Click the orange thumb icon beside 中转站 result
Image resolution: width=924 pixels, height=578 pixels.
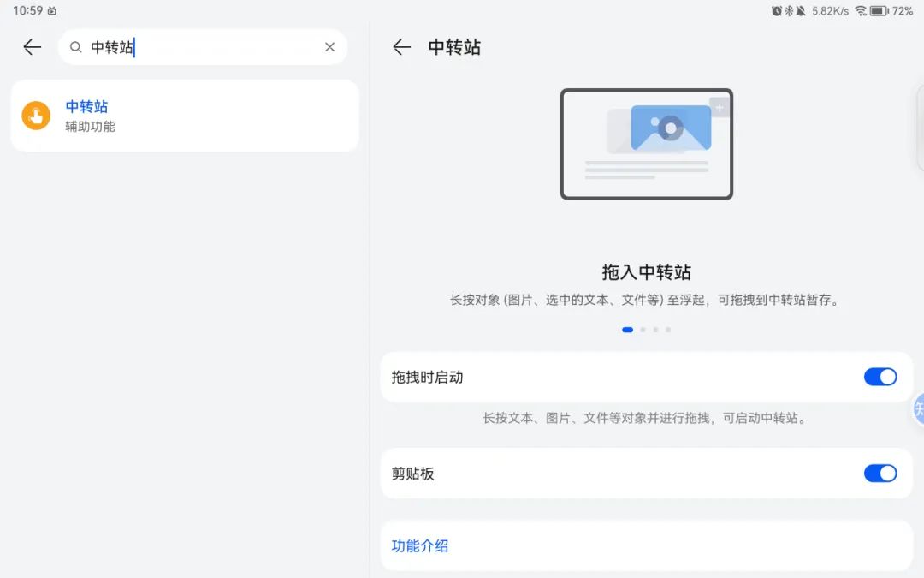click(x=35, y=115)
